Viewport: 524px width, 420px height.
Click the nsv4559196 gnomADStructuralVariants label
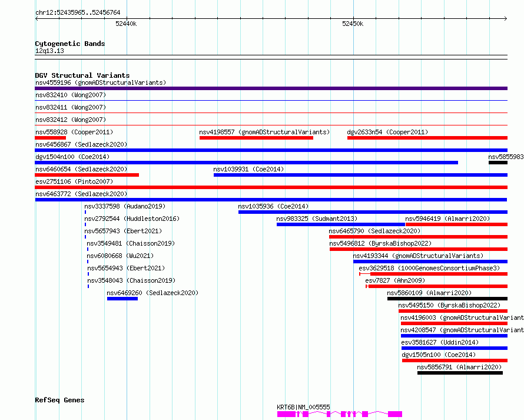101,82
